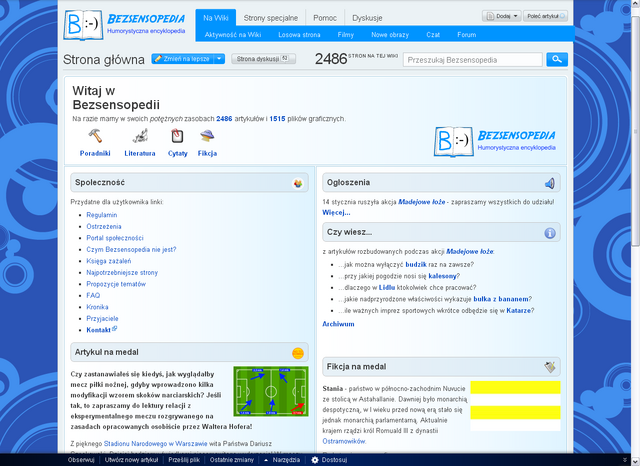Open the Katarze article link
This screenshot has height=466, width=640.
[x=518, y=311]
